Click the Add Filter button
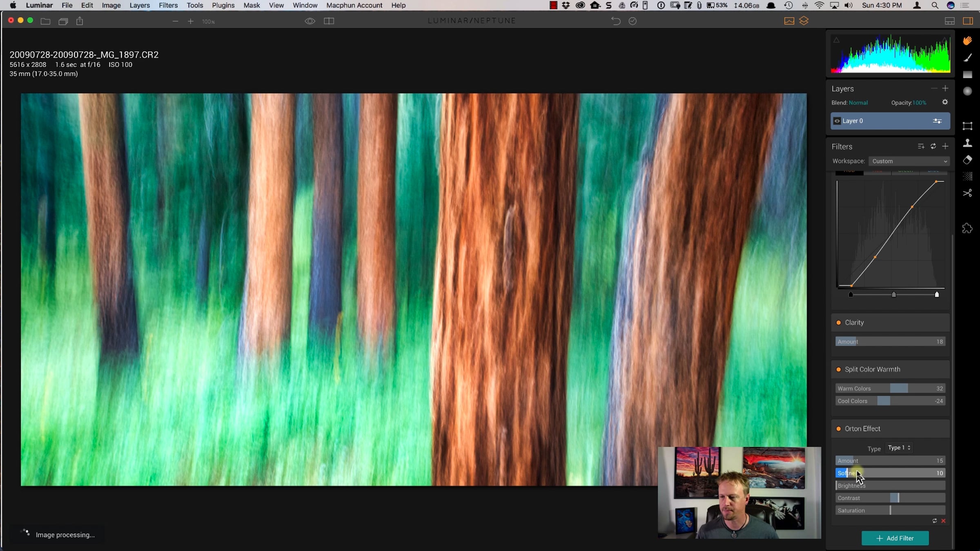 click(x=895, y=538)
